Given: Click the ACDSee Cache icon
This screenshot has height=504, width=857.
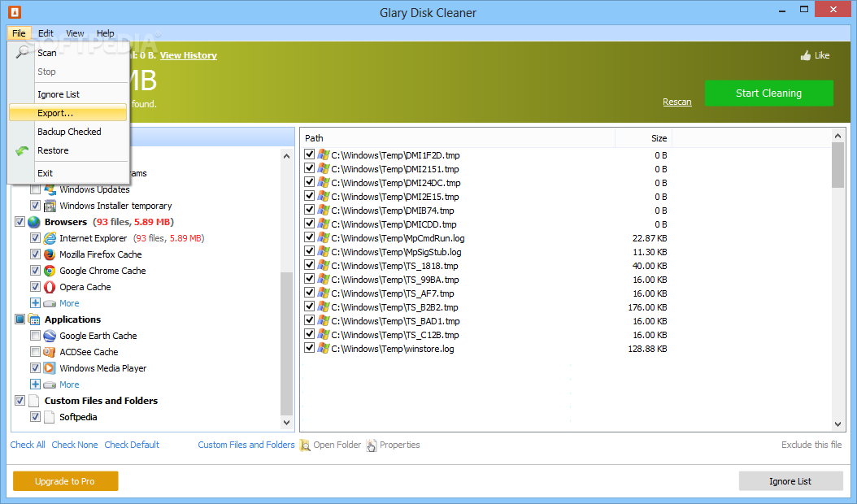Looking at the screenshot, I should [50, 352].
